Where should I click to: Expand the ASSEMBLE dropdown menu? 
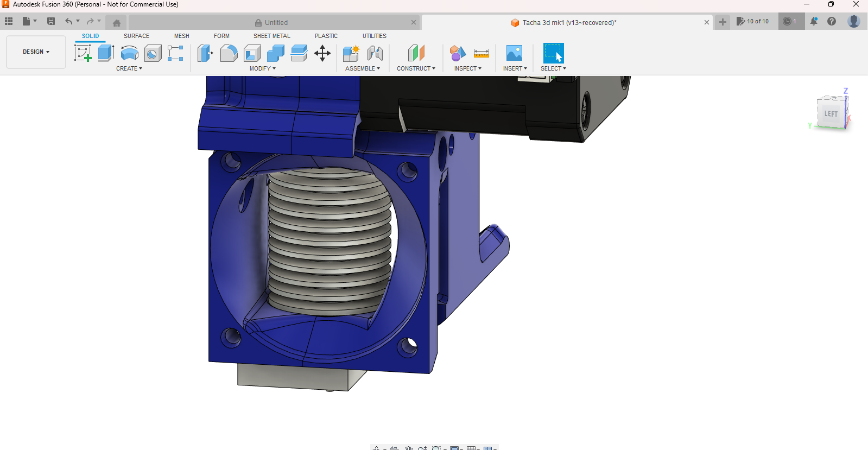tap(363, 68)
